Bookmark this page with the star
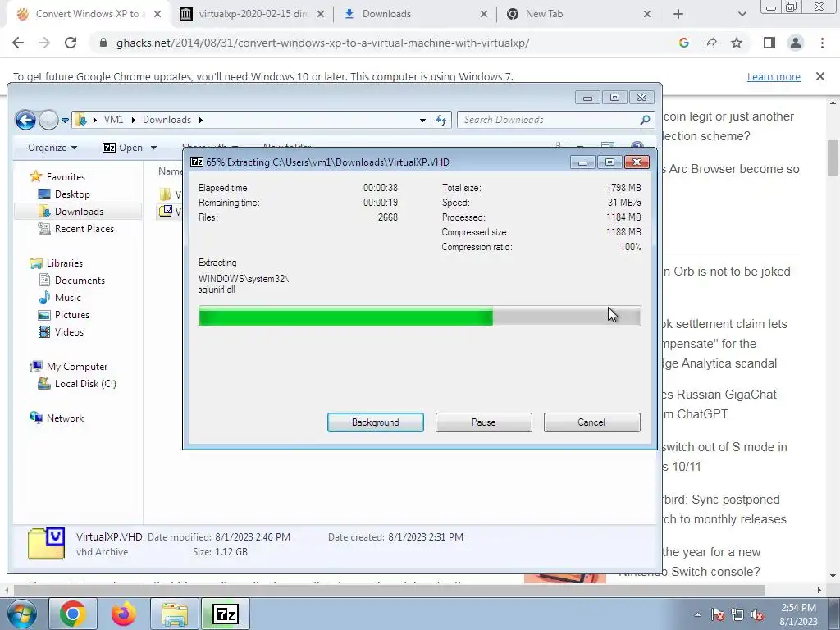Screen dimensions: 840x630 point(737,43)
